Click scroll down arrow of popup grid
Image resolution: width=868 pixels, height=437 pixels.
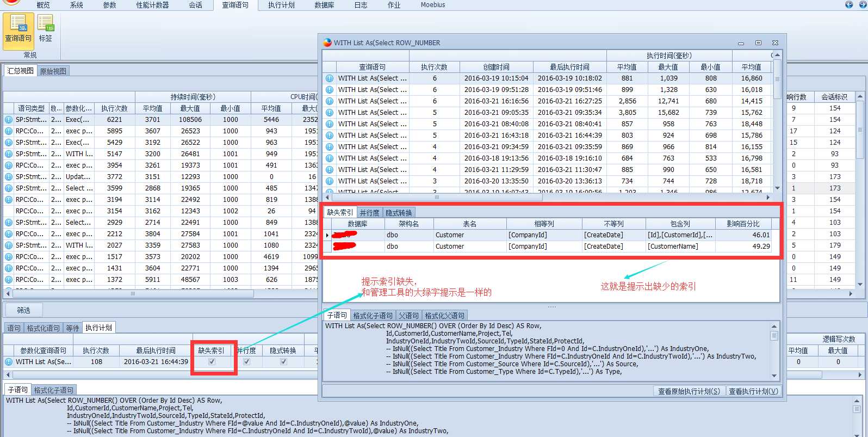pyautogui.click(x=777, y=188)
